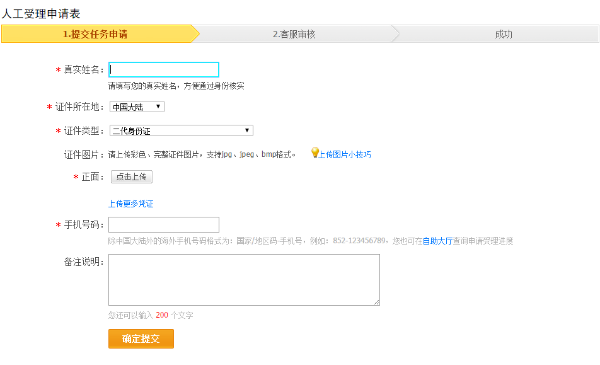Click the 200 remaining characters counter

(162, 315)
